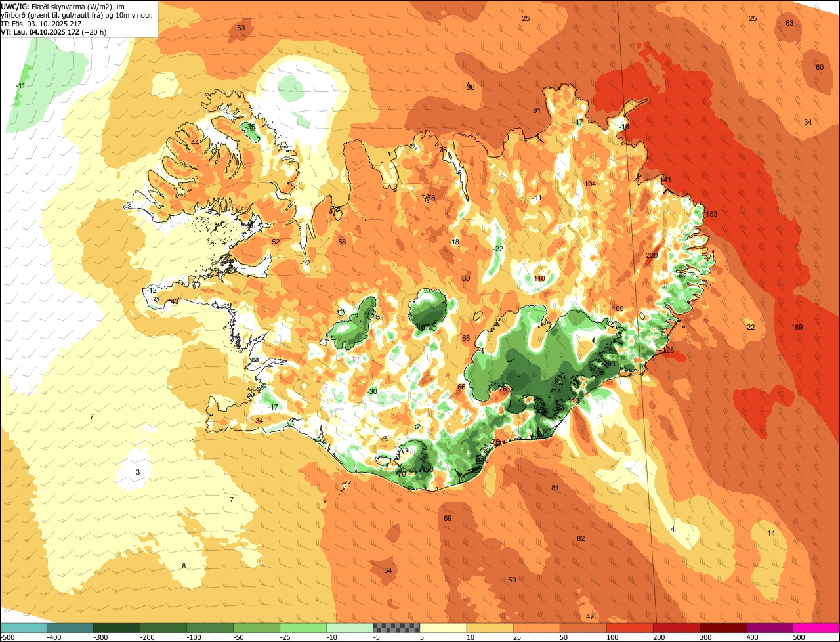Pick the darkest maroon legend swatch
The image size is (840, 642).
[723, 628]
